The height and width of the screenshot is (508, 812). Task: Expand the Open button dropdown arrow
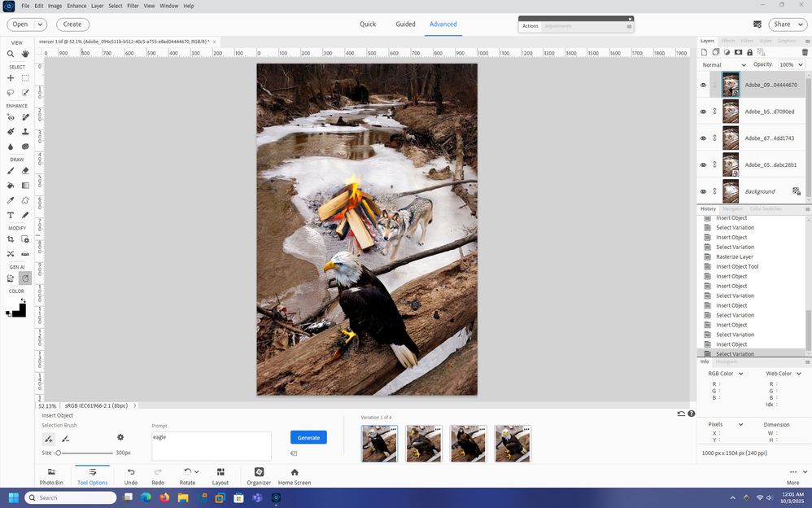[40, 24]
